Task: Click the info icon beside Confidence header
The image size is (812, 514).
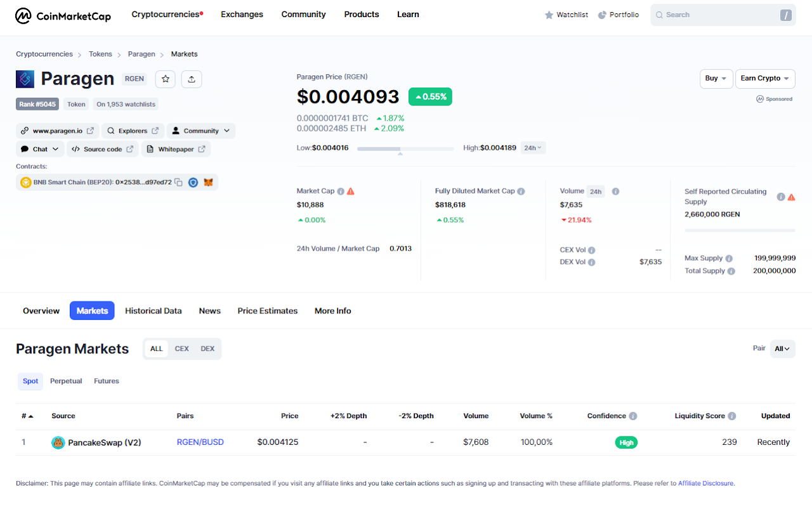Action: point(632,416)
